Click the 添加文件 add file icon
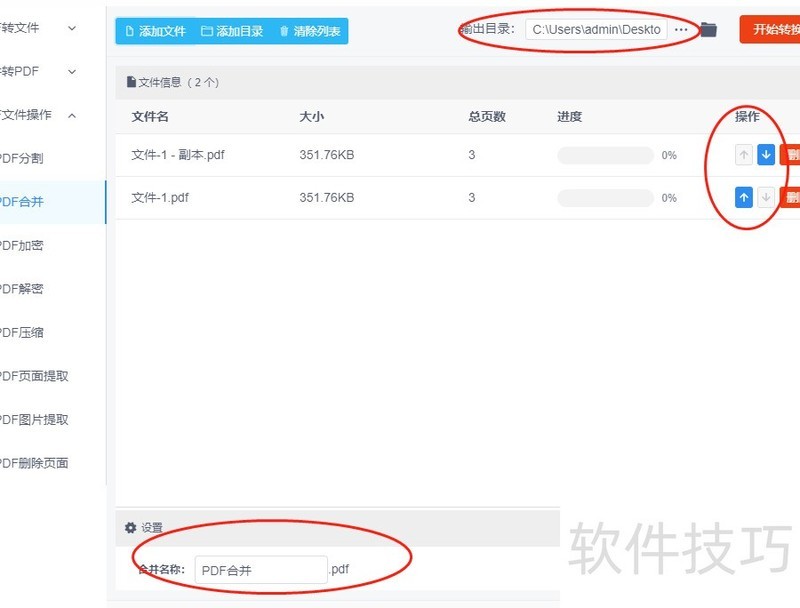 [131, 31]
